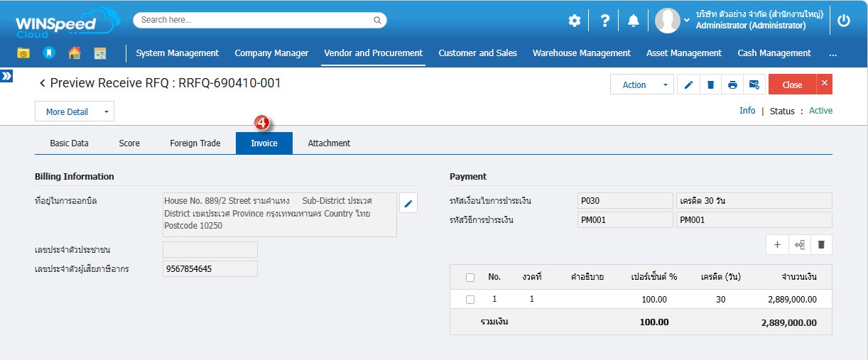Click the pencil edit icon beside Action
The image size is (868, 360).
coord(688,84)
